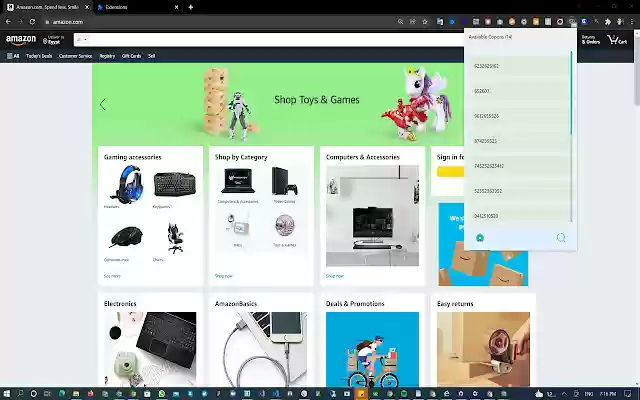The width and height of the screenshot is (640, 400).
Task: Open the Electronics card image
Action: coord(150,349)
